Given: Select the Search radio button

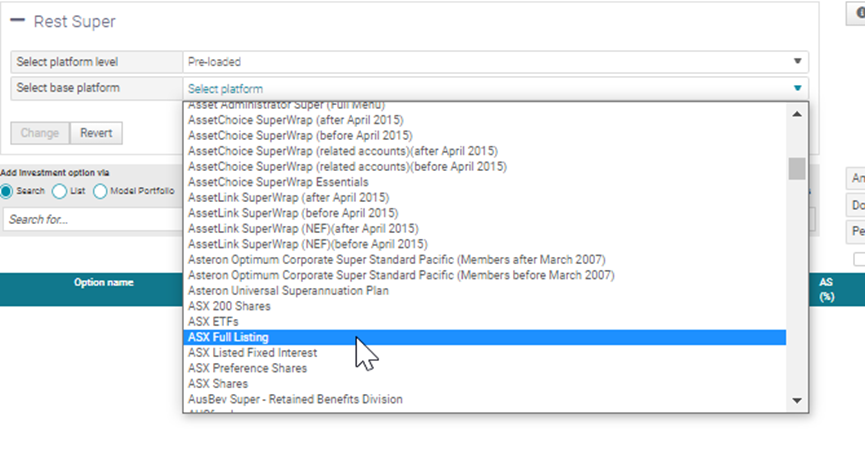Looking at the screenshot, I should click(6, 191).
